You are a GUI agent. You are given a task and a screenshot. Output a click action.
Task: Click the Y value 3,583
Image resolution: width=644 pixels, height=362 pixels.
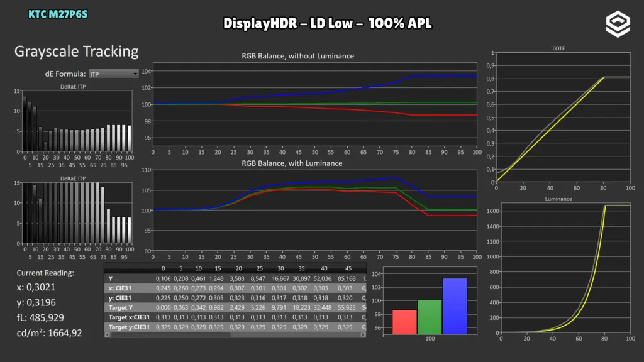[x=237, y=278]
